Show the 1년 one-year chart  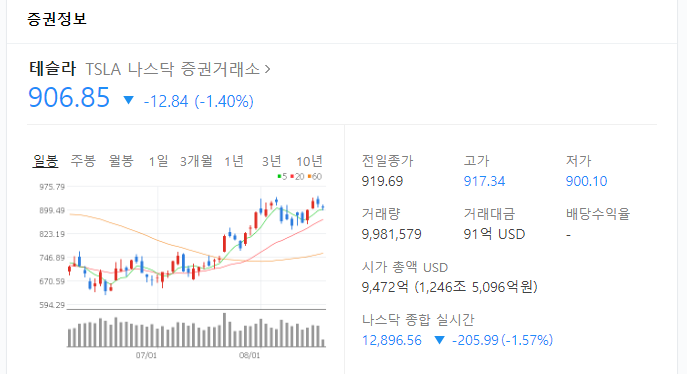(x=234, y=161)
